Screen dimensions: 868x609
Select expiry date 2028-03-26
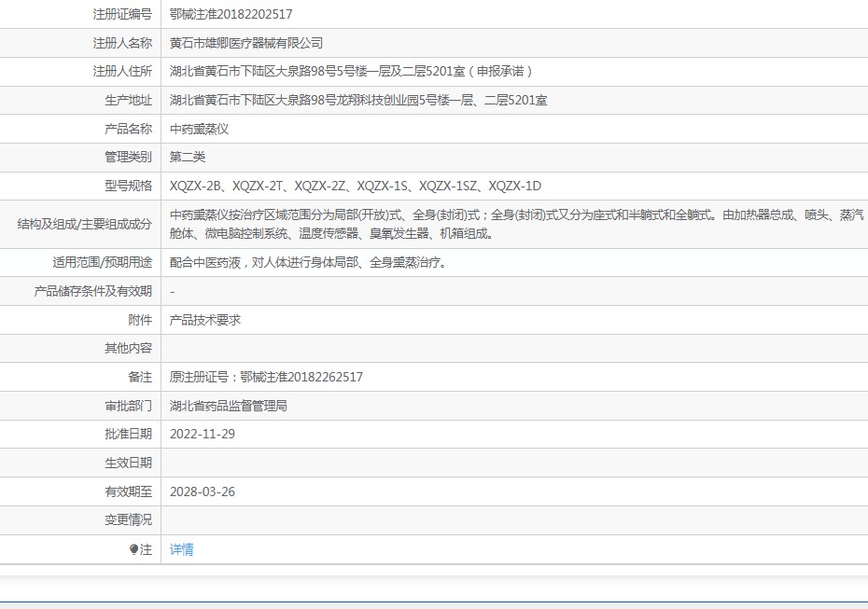click(202, 491)
